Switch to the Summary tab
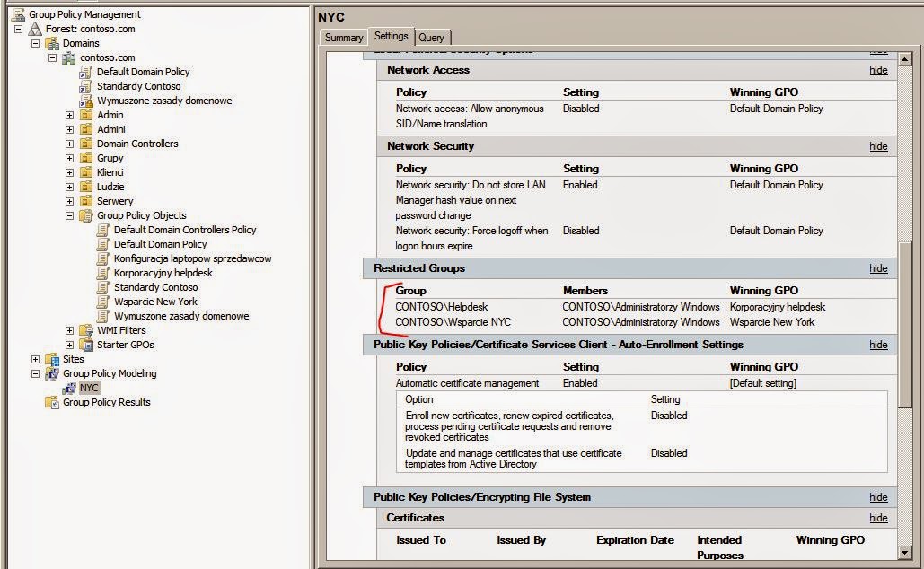The width and height of the screenshot is (924, 569). tap(344, 37)
